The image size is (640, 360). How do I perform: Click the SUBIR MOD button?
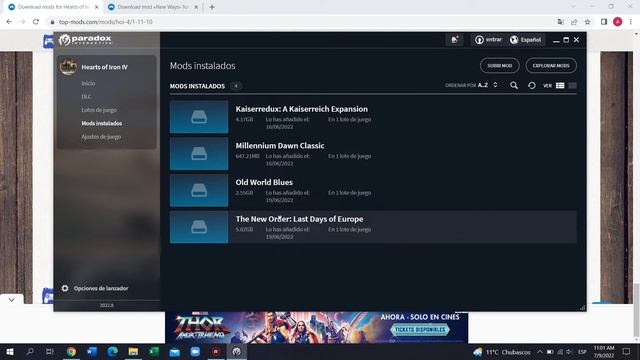[x=500, y=66]
